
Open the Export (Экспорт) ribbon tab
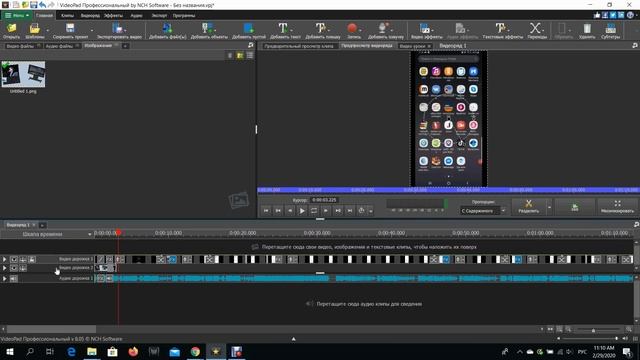159,16
